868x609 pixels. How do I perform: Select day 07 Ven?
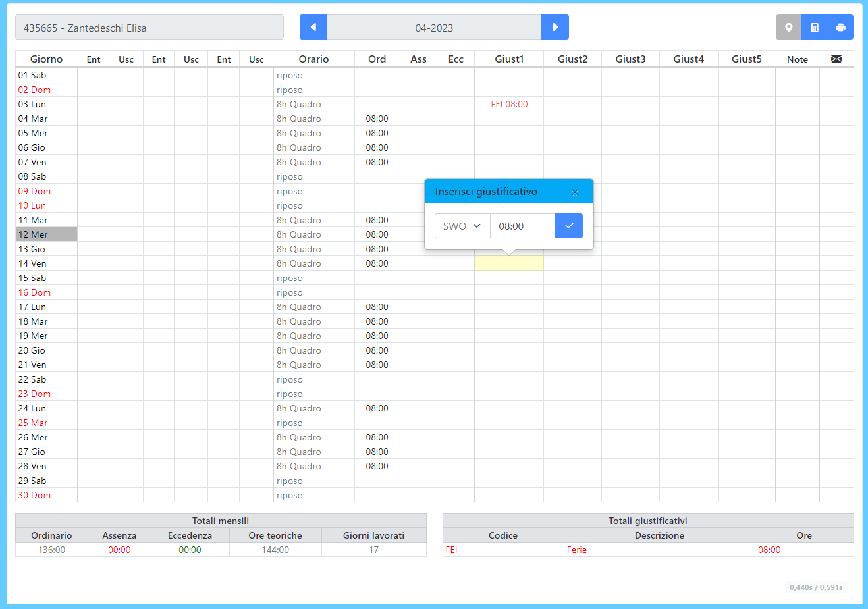[46, 162]
